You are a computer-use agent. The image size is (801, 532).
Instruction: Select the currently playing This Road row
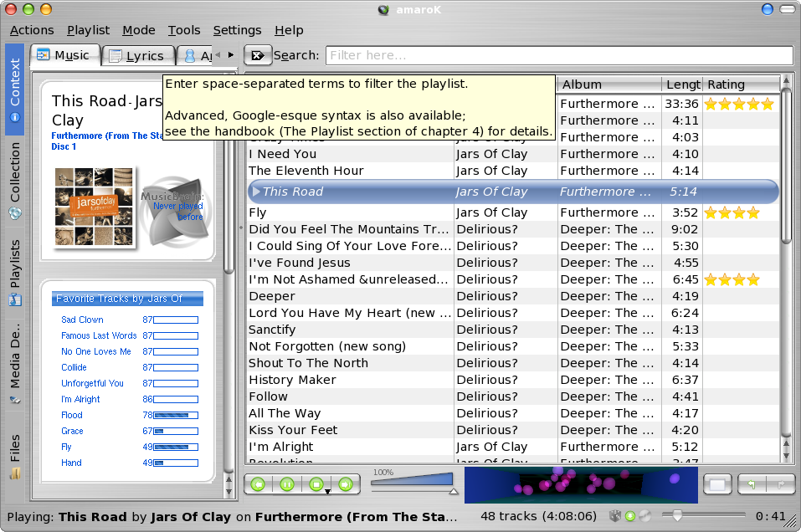point(513,192)
